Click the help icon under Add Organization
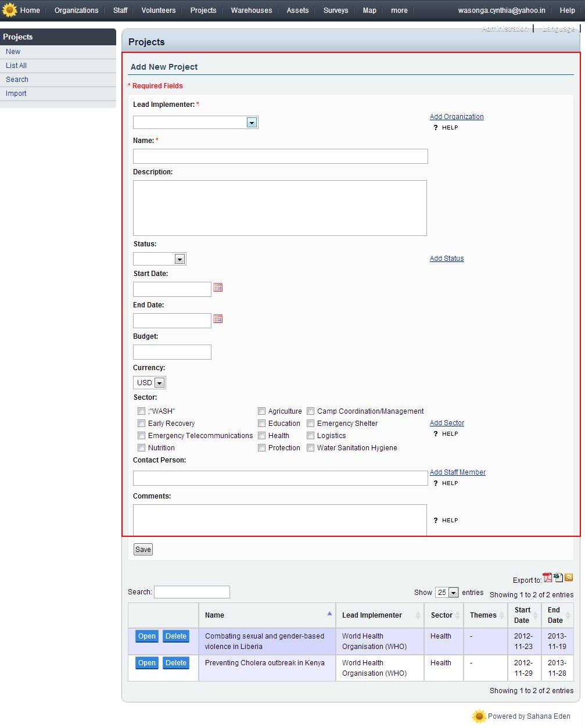585x728 pixels. pos(436,128)
